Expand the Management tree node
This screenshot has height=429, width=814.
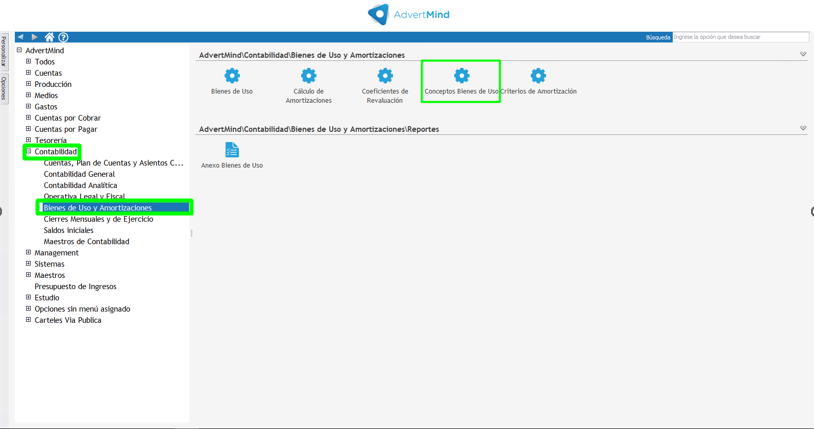pyautogui.click(x=29, y=252)
